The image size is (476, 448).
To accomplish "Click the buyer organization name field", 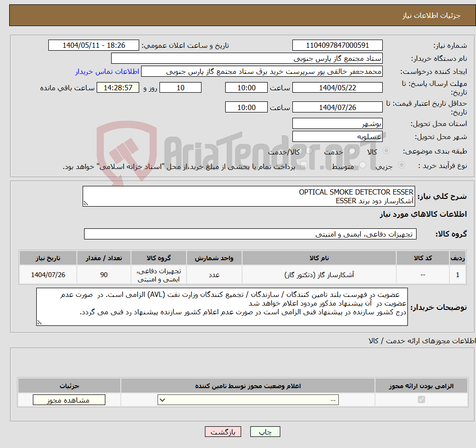I will tap(247, 58).
